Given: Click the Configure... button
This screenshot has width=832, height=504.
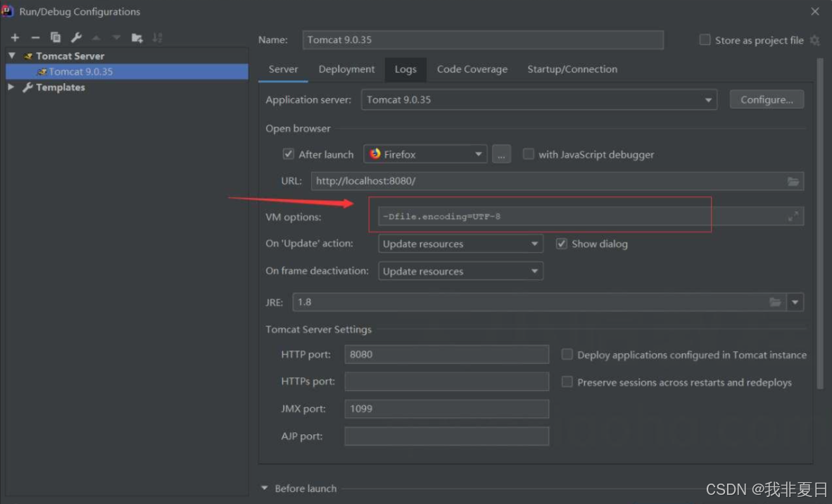Looking at the screenshot, I should click(767, 100).
